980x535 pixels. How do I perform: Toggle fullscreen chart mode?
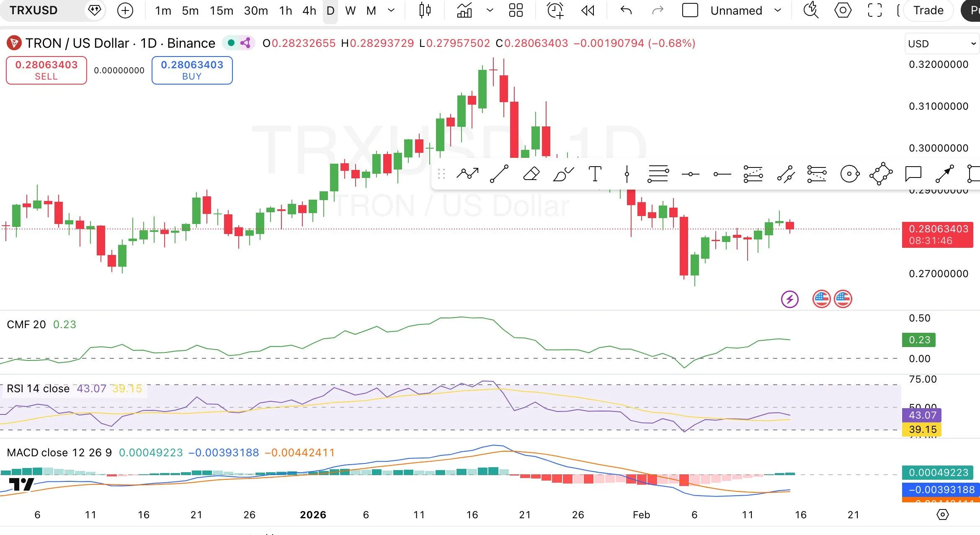(874, 10)
